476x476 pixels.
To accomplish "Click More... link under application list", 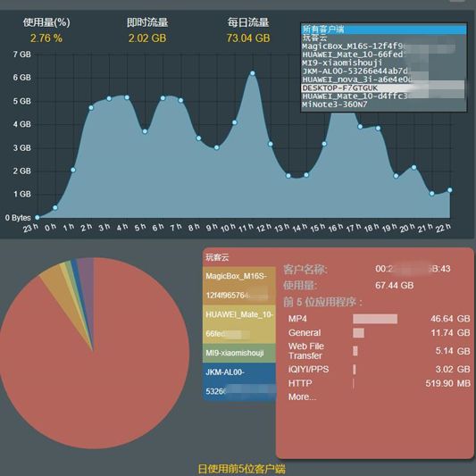I will tap(302, 397).
